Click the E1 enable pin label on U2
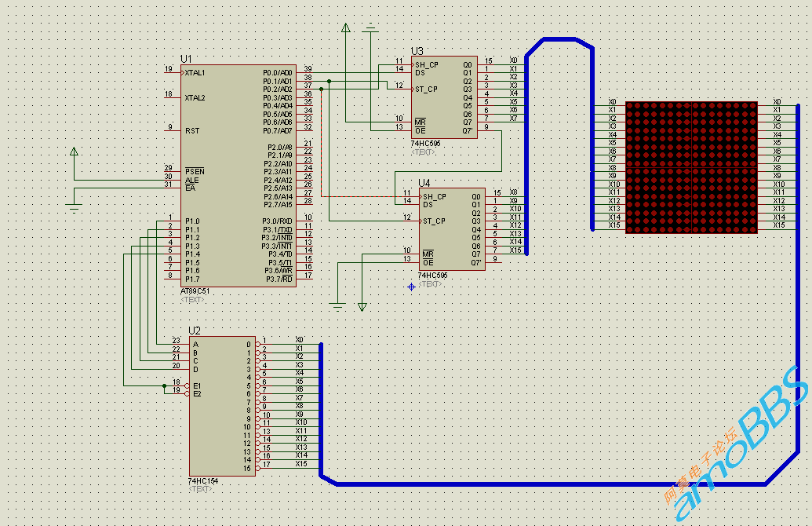Image resolution: width=812 pixels, height=526 pixels. 197,386
